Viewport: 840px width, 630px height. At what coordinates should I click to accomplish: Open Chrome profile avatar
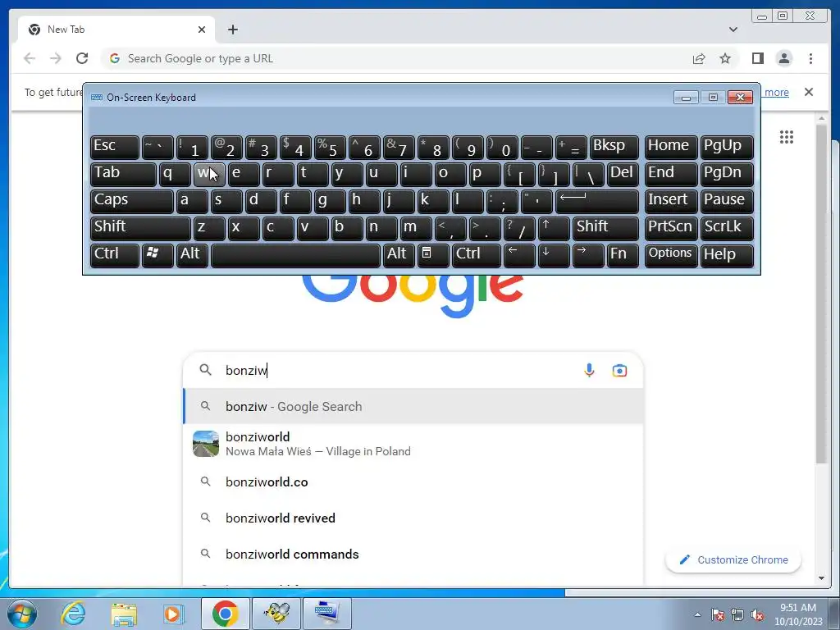click(x=783, y=58)
